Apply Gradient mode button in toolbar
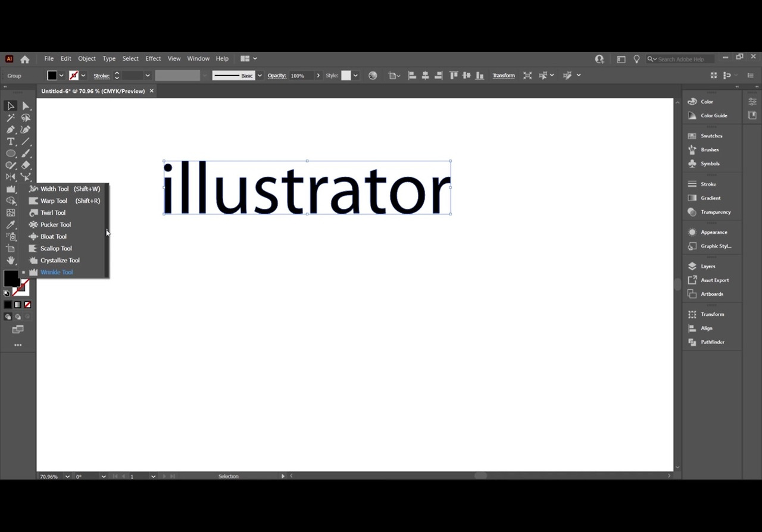762x532 pixels. [18, 305]
